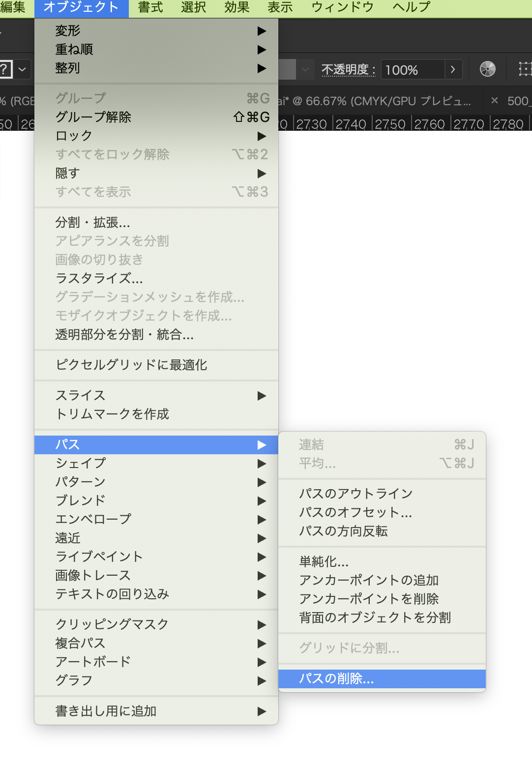Viewport: 532px width, 763px height.
Task: Expand the パターン submenu
Action: (156, 482)
